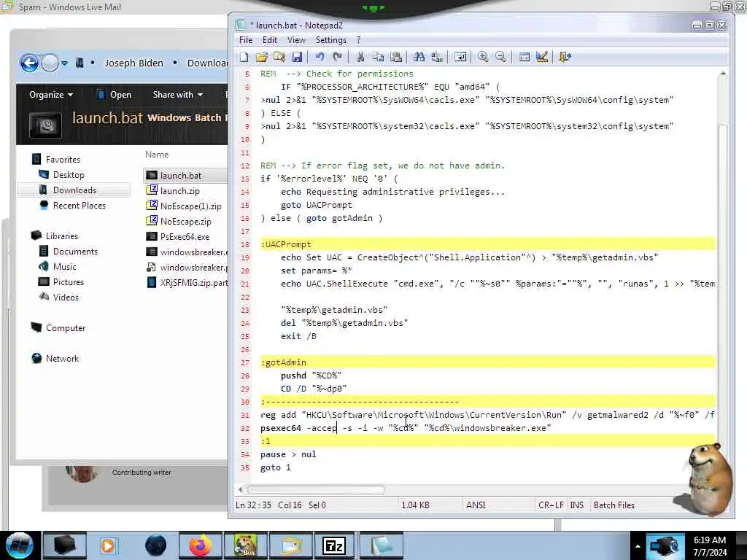Undo the last edit in Notepad2
This screenshot has width=747, height=560.
[x=320, y=57]
